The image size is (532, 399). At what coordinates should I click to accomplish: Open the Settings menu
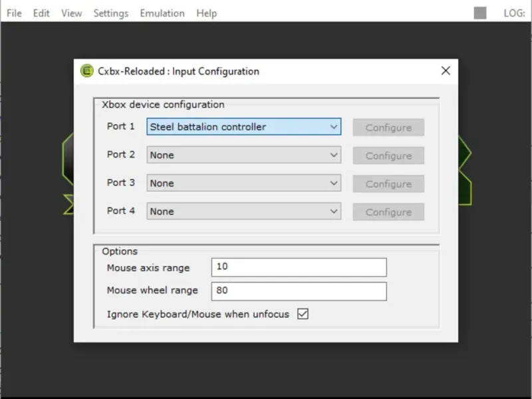coord(111,13)
